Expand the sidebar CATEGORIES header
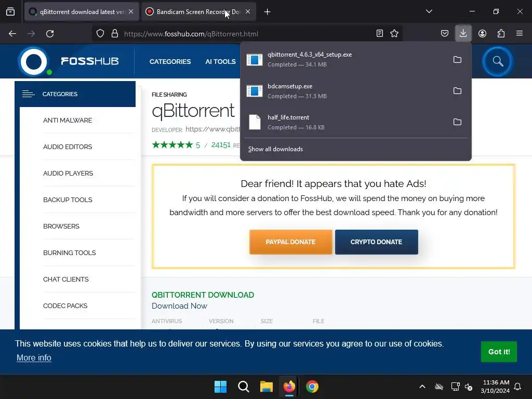 (75, 94)
